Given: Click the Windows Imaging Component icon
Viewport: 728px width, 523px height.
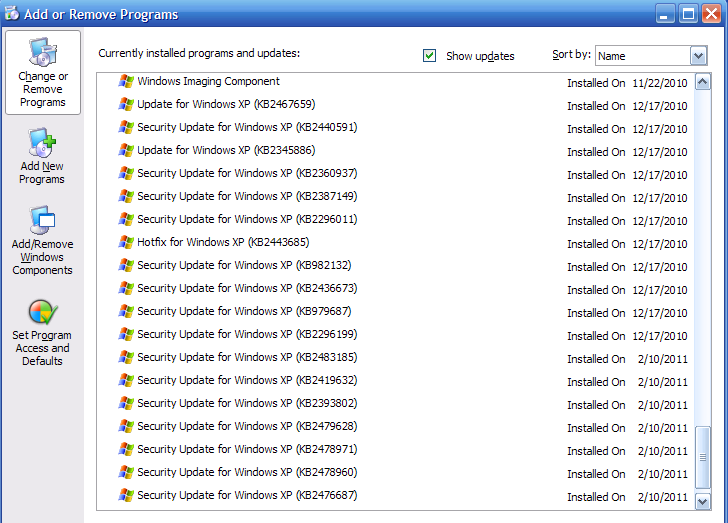Looking at the screenshot, I should pos(126,81).
